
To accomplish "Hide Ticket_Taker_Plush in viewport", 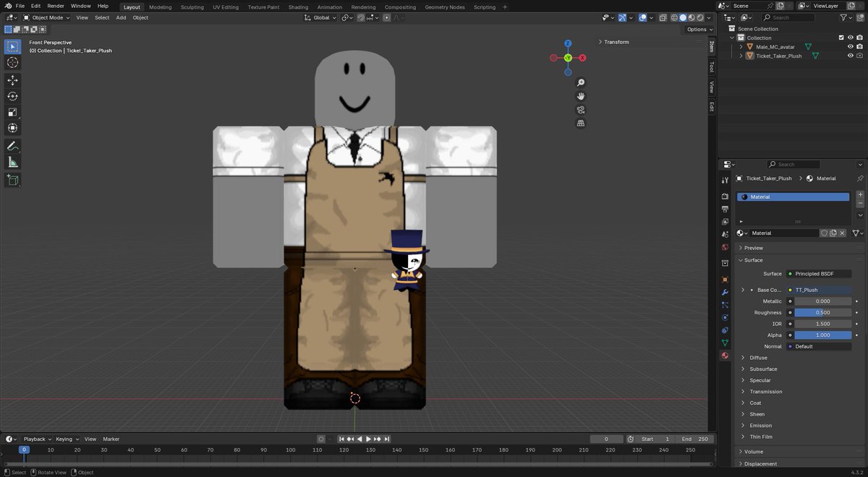I will click(850, 56).
